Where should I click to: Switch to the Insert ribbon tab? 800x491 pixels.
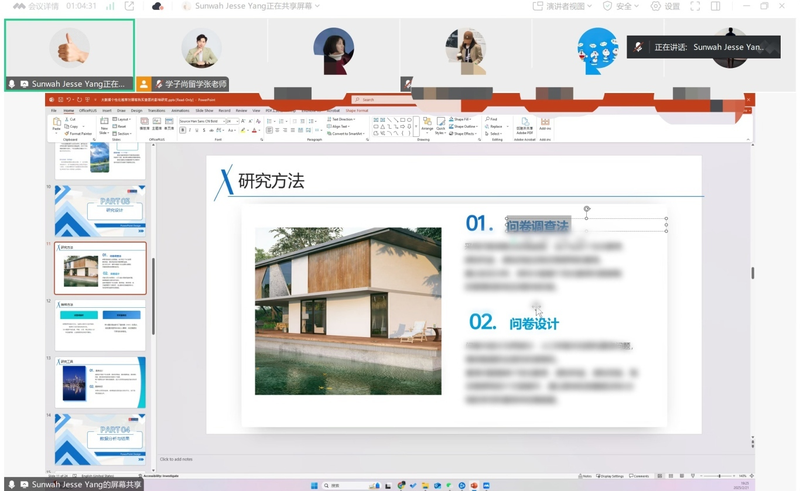[x=107, y=111]
